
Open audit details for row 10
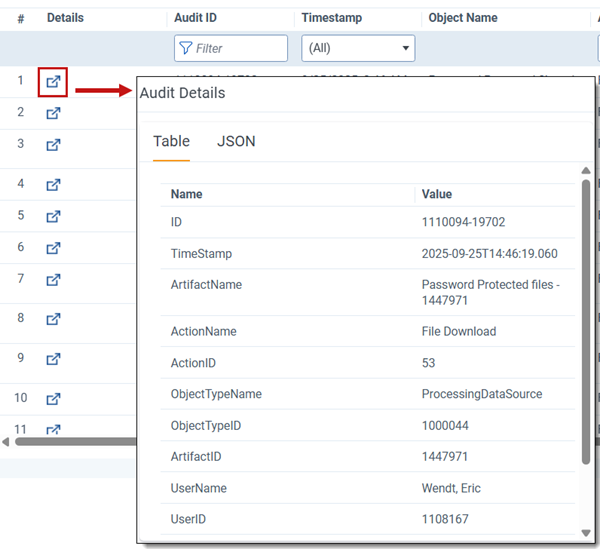pos(53,399)
